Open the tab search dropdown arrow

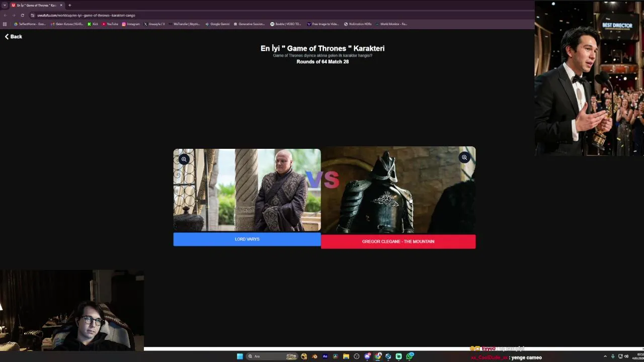click(5, 5)
